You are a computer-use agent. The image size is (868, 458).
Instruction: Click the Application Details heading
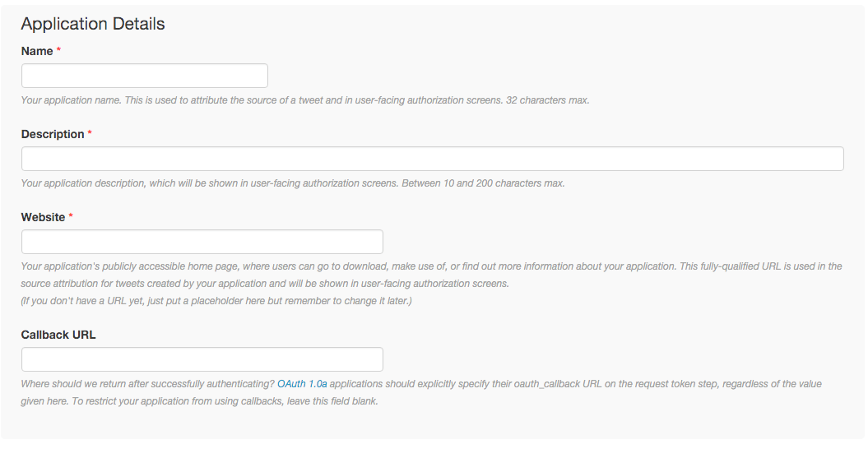point(93,24)
